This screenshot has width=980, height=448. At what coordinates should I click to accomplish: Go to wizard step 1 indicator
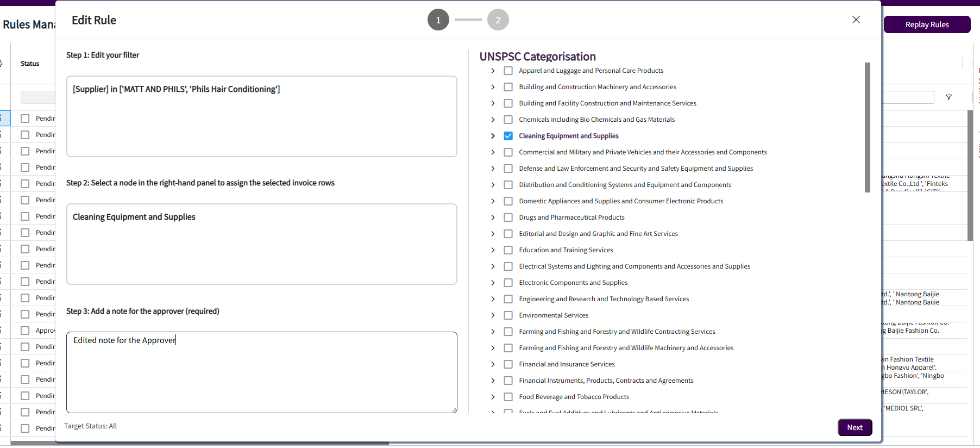point(438,20)
